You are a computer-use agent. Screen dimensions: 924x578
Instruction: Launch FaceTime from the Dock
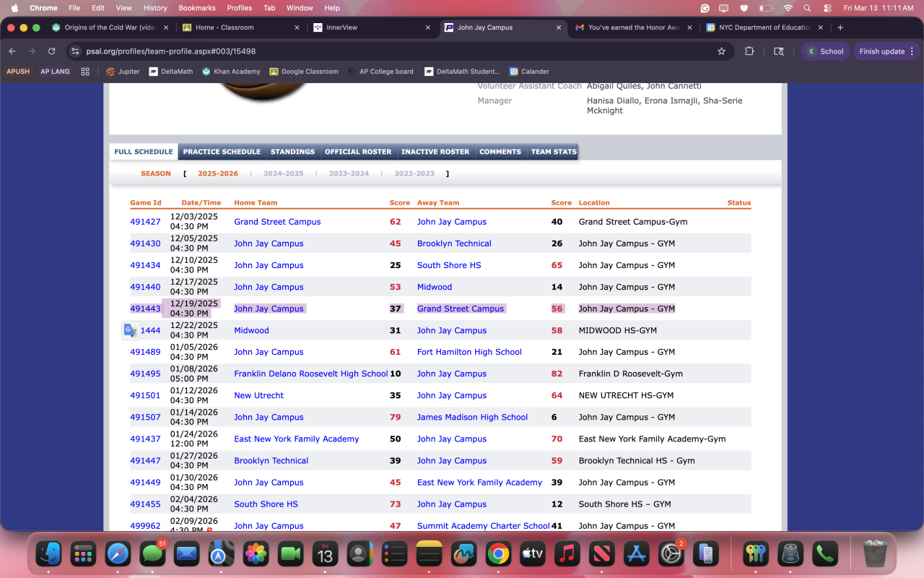click(x=291, y=554)
